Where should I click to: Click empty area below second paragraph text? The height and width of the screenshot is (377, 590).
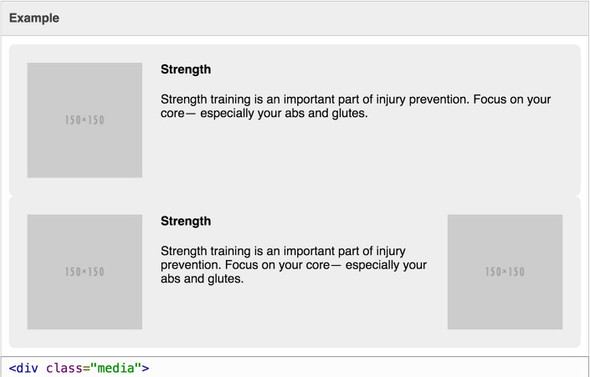(293, 312)
